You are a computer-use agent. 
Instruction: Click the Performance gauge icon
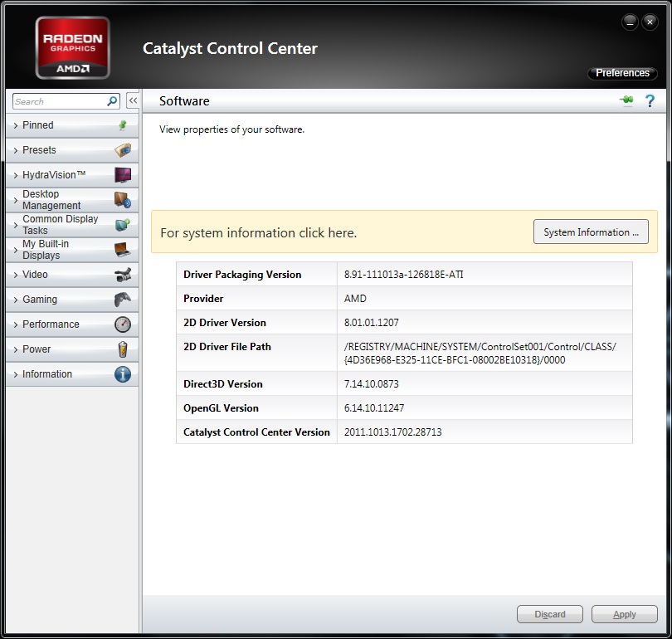[123, 324]
